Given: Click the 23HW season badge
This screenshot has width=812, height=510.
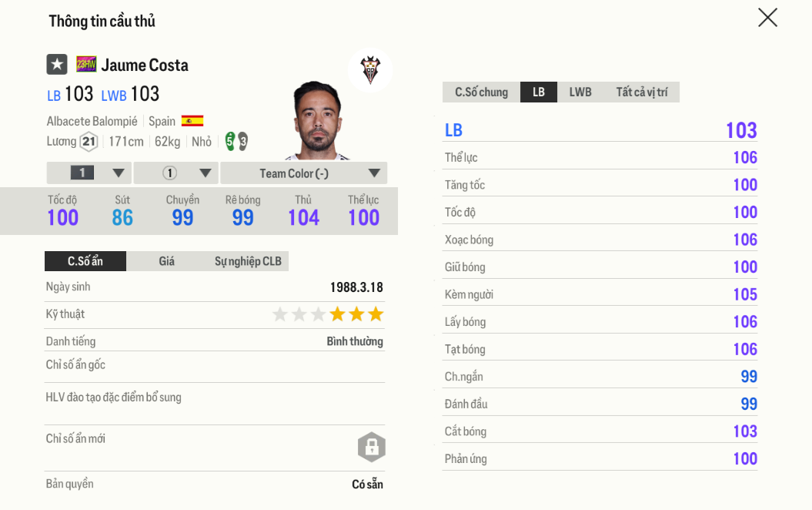Looking at the screenshot, I should coord(85,65).
